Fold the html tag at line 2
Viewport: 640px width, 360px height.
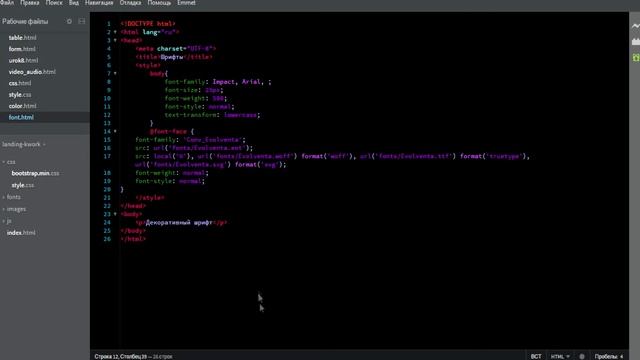[115, 32]
